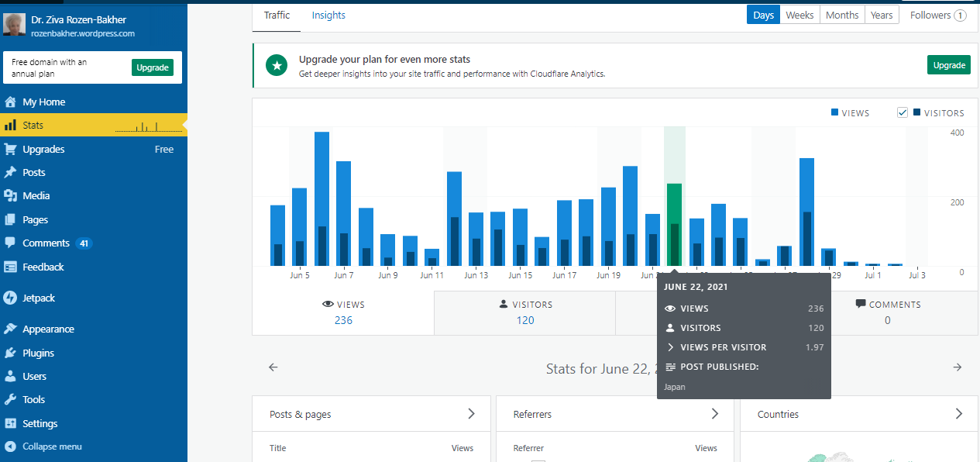
Task: Click the Jetpack lightning icon
Action: point(10,298)
